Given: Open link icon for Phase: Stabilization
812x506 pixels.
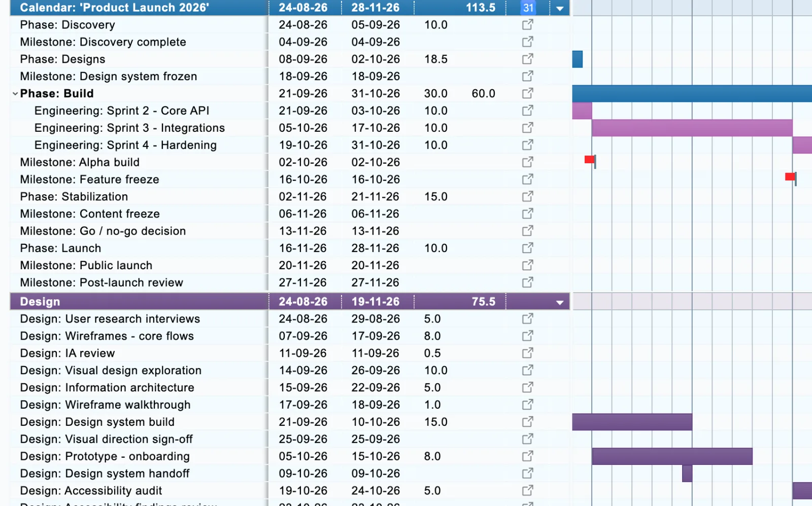Looking at the screenshot, I should [x=528, y=196].
